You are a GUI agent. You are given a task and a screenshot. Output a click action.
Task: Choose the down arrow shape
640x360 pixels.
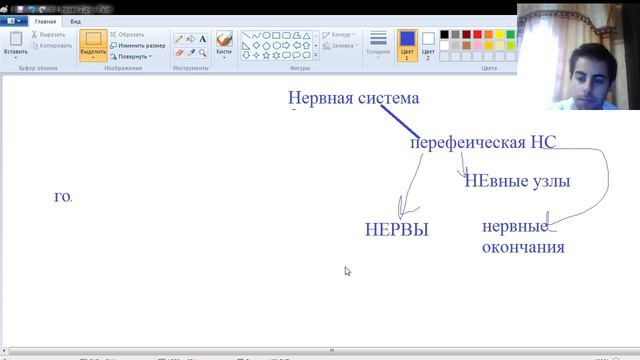tap(246, 55)
